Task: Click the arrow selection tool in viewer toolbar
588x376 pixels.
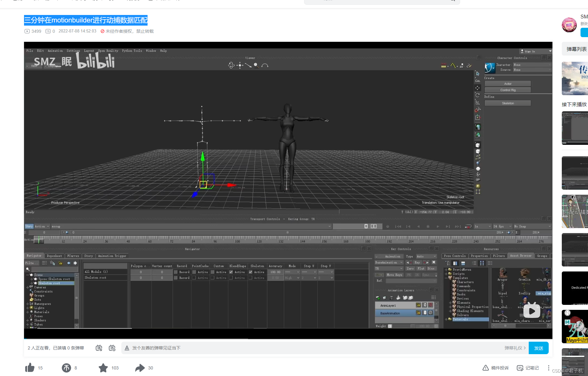Action: click(478, 74)
